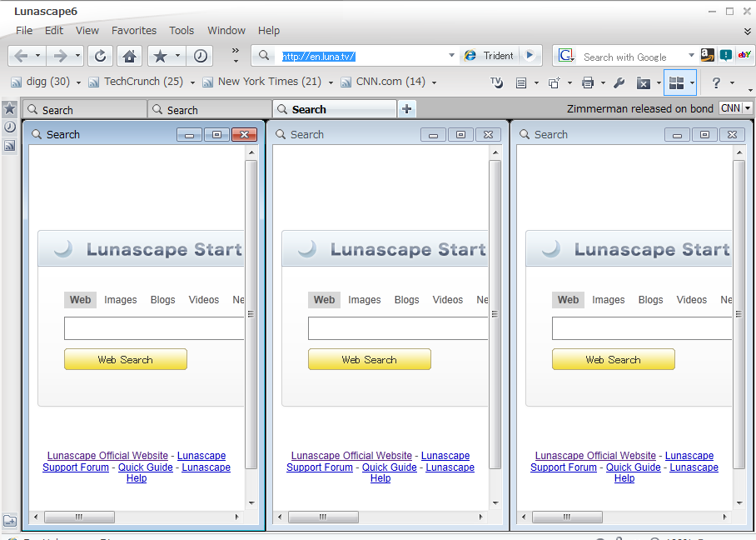Expand the digg (30) feed dropdown
The width and height of the screenshot is (756, 540).
coord(78,82)
